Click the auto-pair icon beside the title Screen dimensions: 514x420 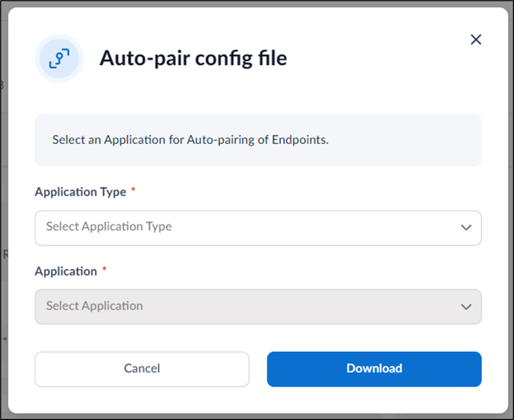tap(60, 58)
